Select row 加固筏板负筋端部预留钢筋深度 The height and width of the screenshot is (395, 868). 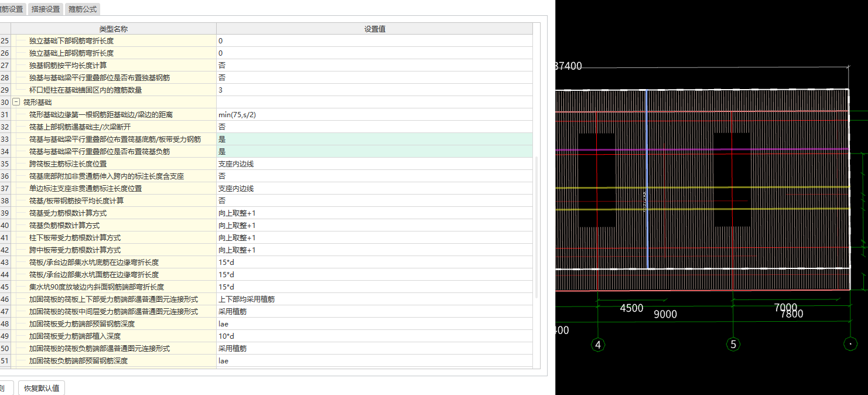114,361
